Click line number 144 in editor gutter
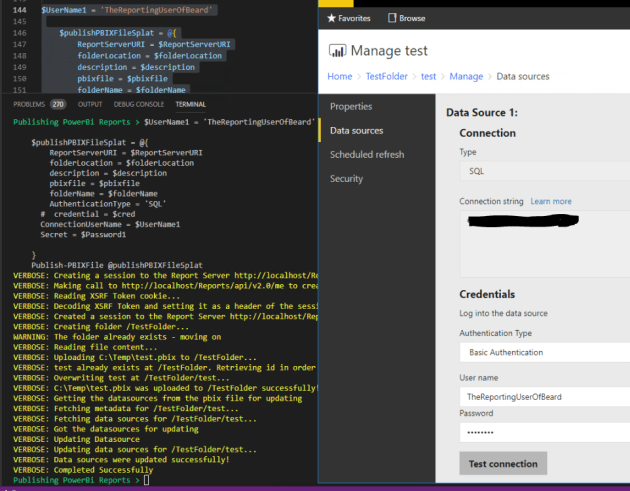The image size is (630, 491). 19,10
